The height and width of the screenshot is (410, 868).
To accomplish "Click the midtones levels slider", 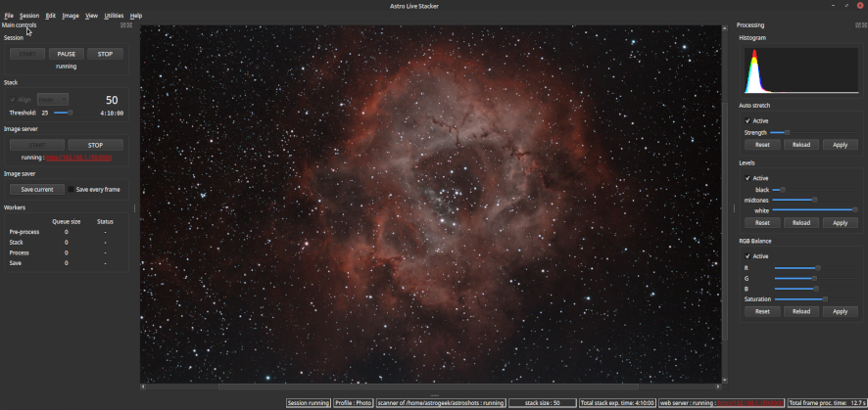I will [x=795, y=200].
